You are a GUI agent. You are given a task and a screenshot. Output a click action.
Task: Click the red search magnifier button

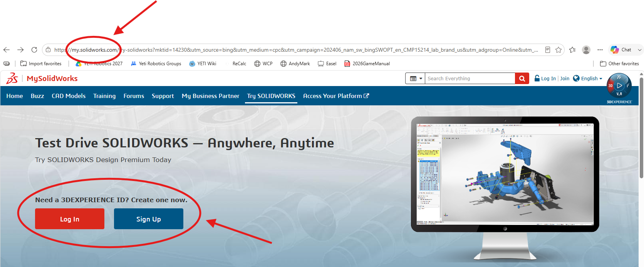pyautogui.click(x=522, y=78)
